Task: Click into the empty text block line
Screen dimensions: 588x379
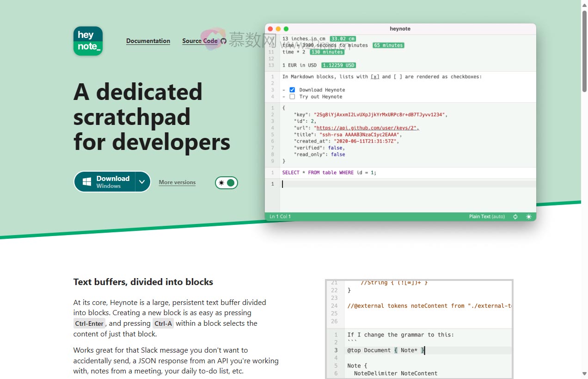Action: point(407,184)
